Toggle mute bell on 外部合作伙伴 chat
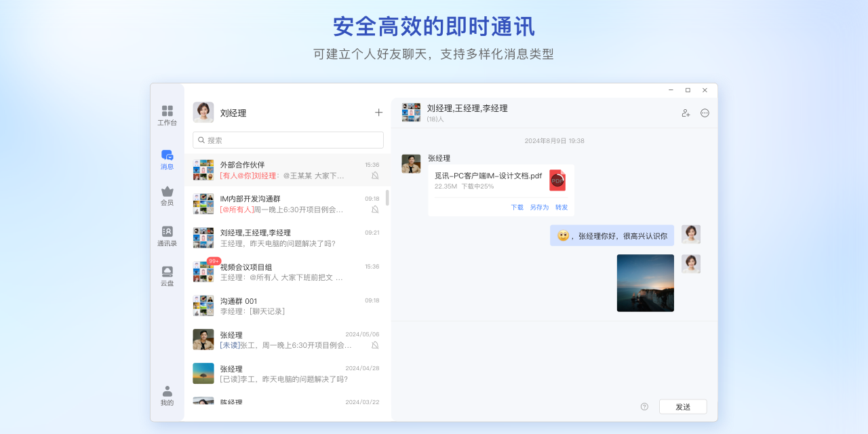868x434 pixels. pyautogui.click(x=375, y=176)
